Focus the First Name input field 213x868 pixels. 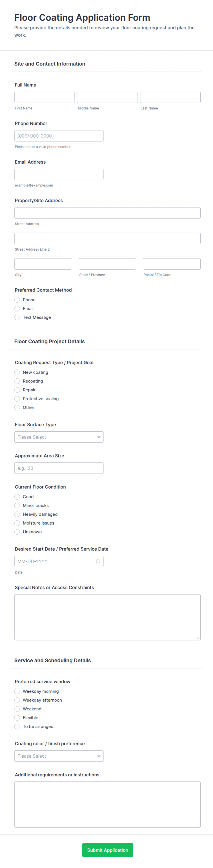(x=45, y=97)
